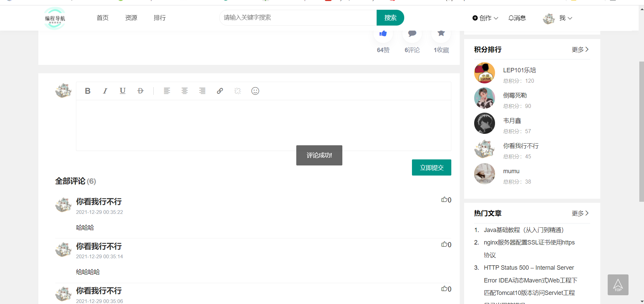Click 总积分: 38 score text
644x304 pixels.
(x=517, y=182)
